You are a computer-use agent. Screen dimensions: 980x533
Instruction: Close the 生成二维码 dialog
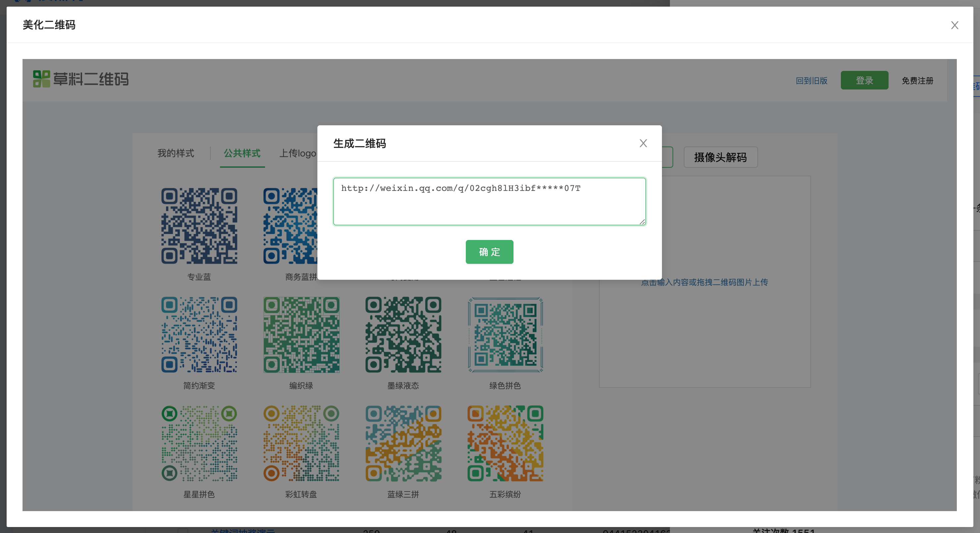643,143
